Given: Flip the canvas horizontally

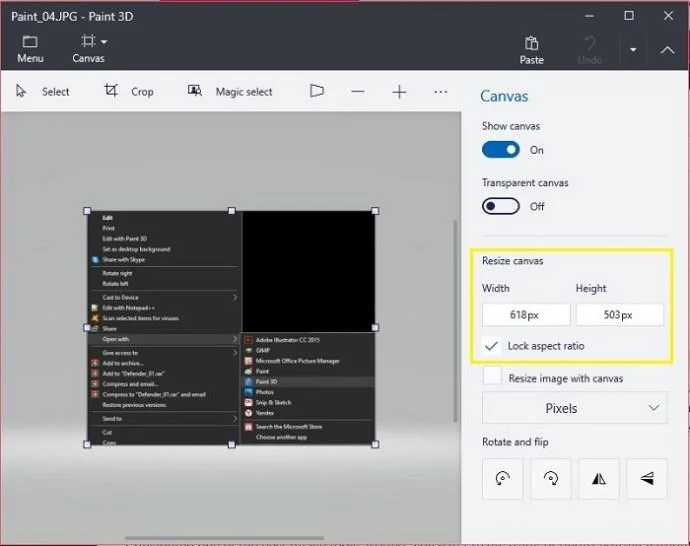Looking at the screenshot, I should 599,479.
